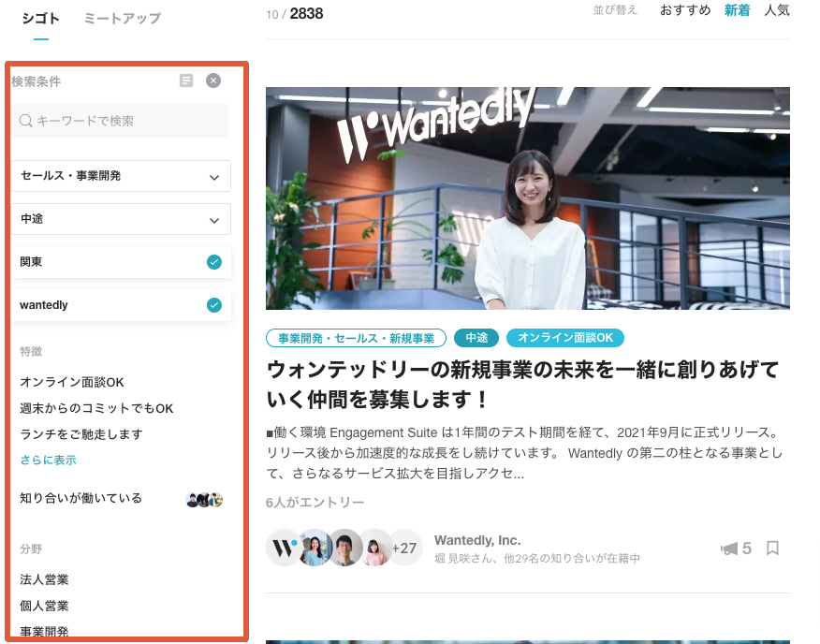Click the job description starting ■働く環境
The image size is (820, 644).
point(524,453)
